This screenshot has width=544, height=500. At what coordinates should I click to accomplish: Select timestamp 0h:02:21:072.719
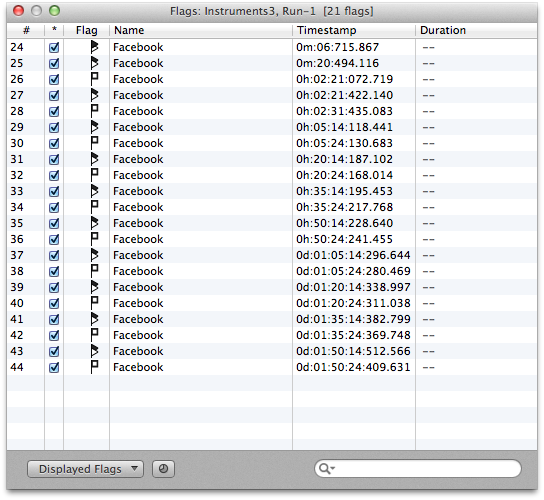tap(344, 79)
